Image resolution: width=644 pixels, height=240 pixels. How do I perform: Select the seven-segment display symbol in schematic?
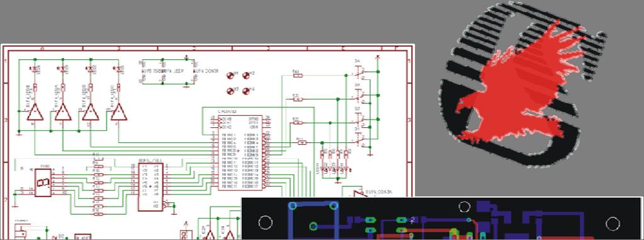point(43,183)
